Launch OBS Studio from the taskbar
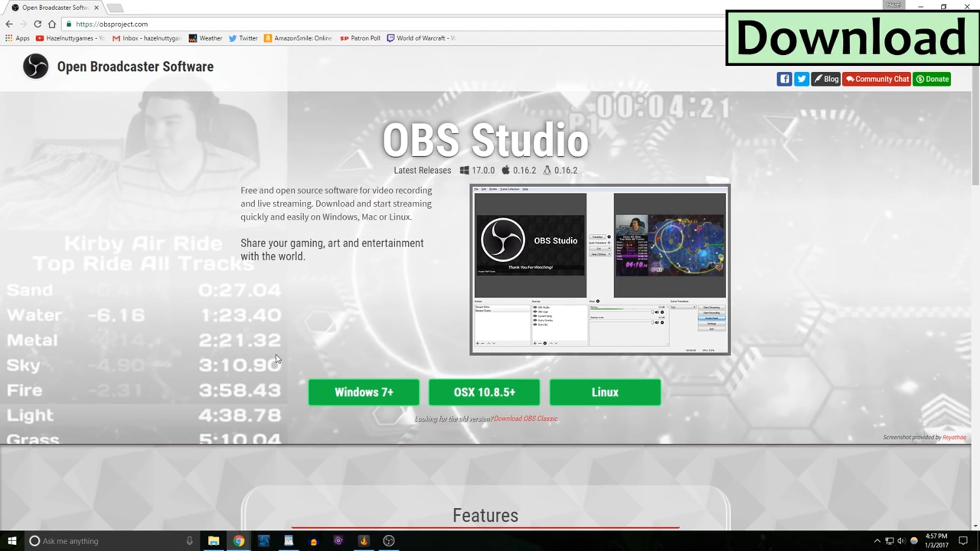This screenshot has height=551, width=980. point(389,541)
